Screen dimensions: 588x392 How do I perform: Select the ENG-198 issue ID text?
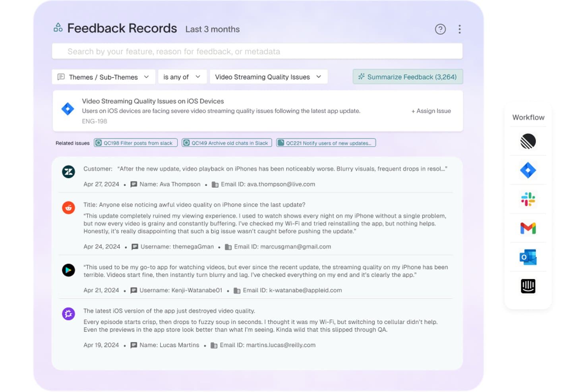(95, 122)
